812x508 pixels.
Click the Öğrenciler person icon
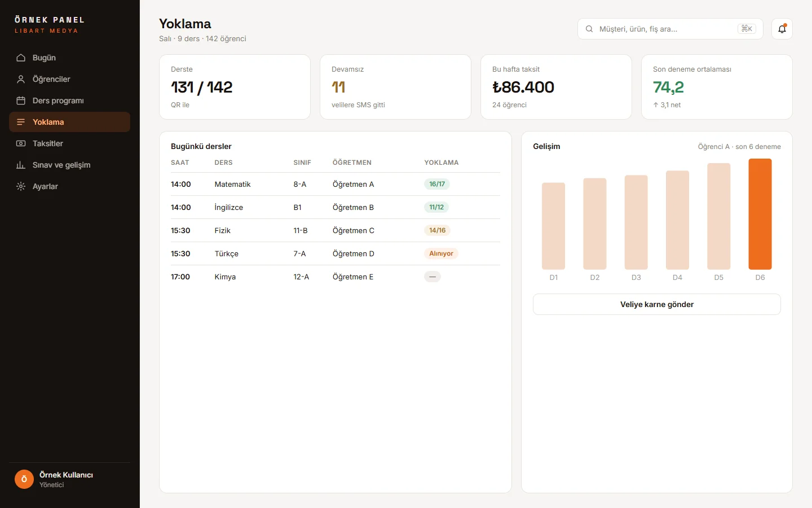[x=21, y=79]
